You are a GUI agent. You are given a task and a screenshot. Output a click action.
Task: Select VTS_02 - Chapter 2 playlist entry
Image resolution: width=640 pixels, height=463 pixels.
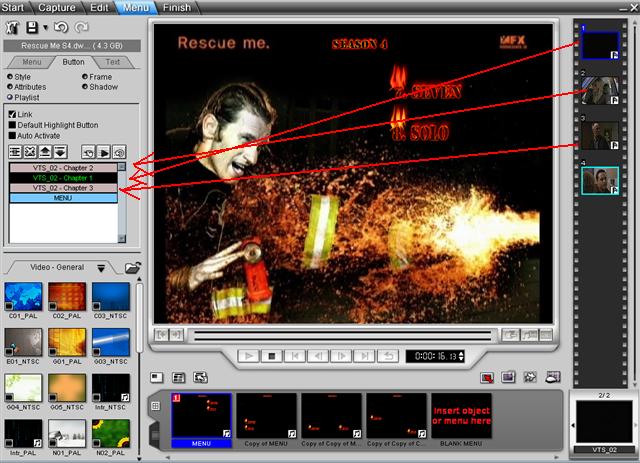(x=63, y=168)
